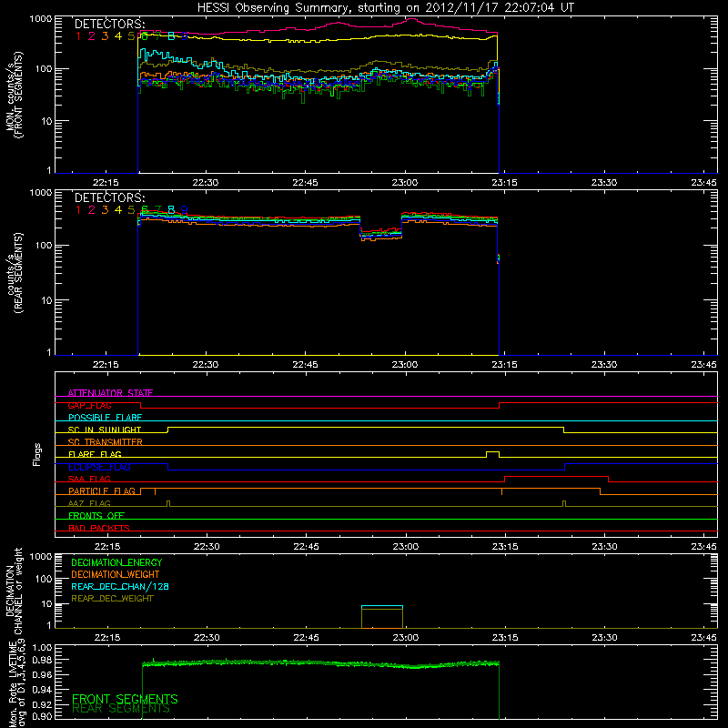Click the HESSI Observing Summary title text
The height and width of the screenshot is (728, 728).
(385, 8)
